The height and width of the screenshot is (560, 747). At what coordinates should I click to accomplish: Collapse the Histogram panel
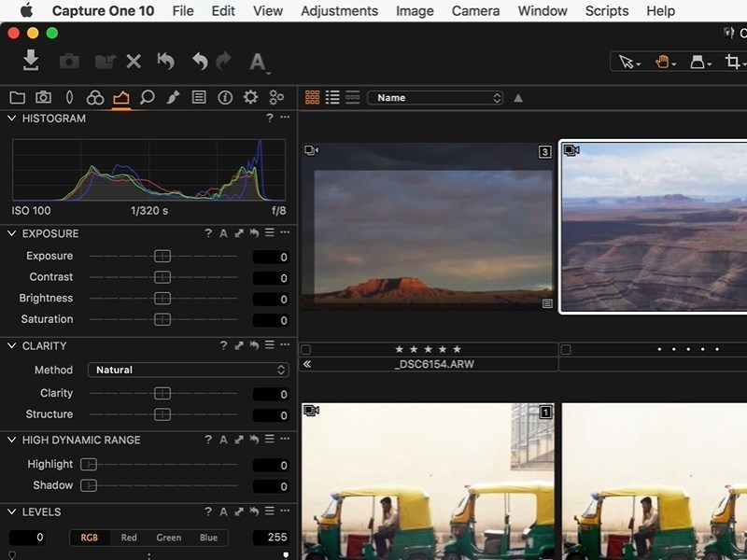click(9, 119)
